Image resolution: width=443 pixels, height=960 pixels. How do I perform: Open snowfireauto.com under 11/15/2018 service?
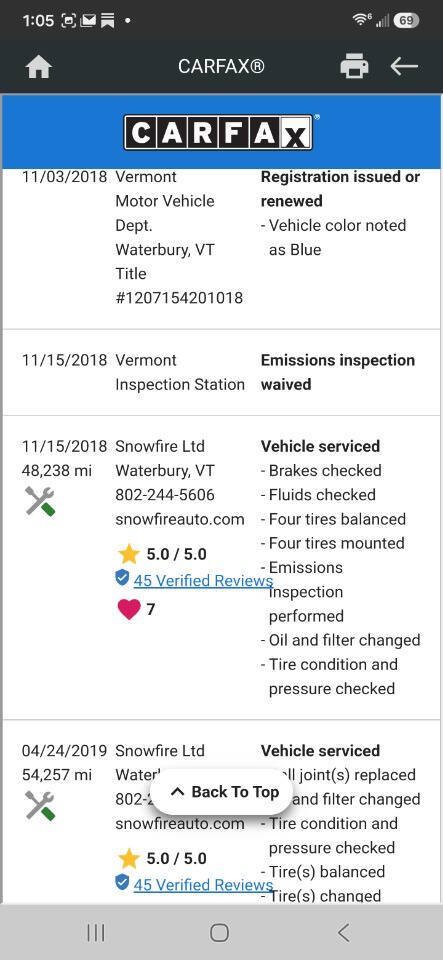(180, 519)
